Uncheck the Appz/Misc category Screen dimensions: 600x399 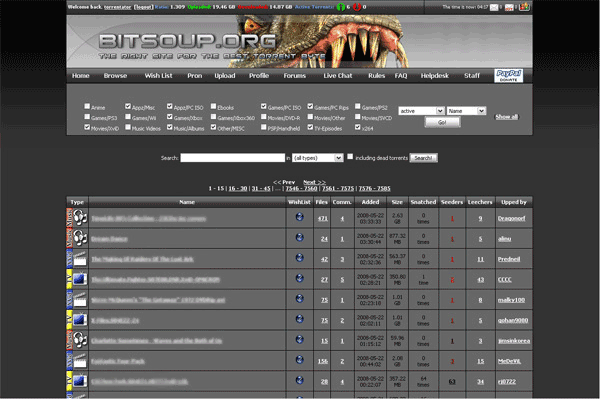tap(128, 106)
